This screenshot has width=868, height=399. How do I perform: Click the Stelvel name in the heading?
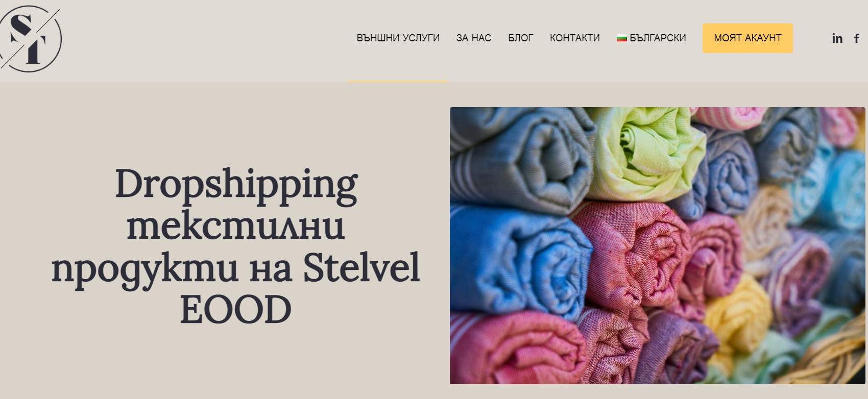[x=361, y=267]
